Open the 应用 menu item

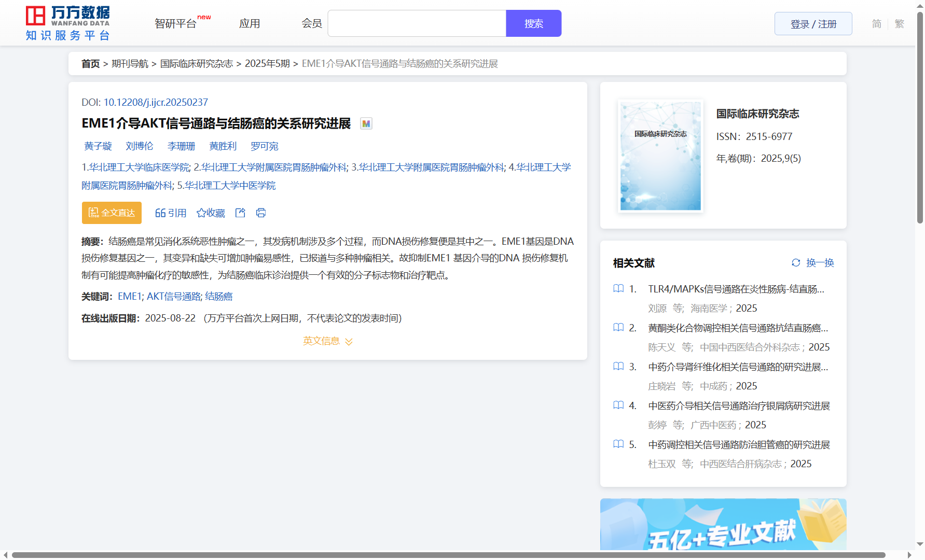[x=250, y=24]
